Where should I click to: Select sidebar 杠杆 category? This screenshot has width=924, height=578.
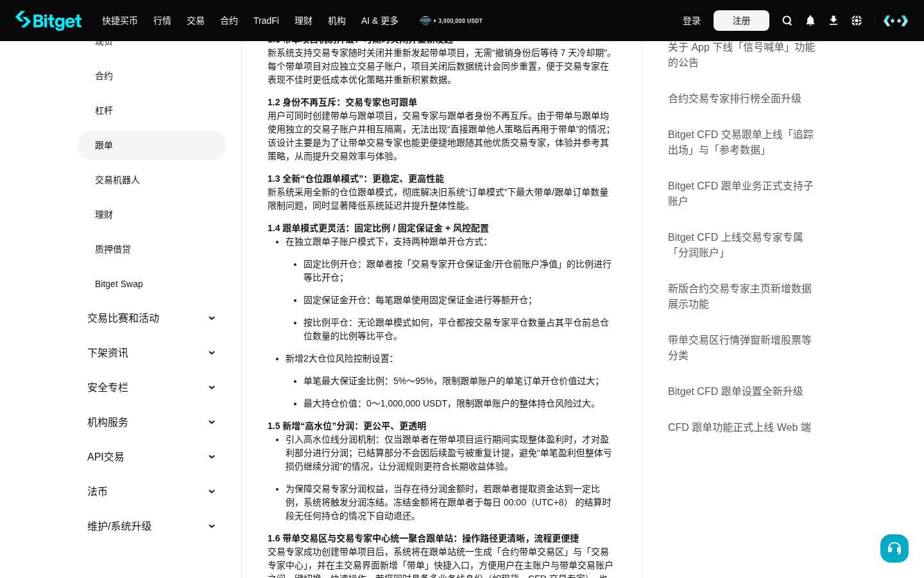(x=151, y=110)
